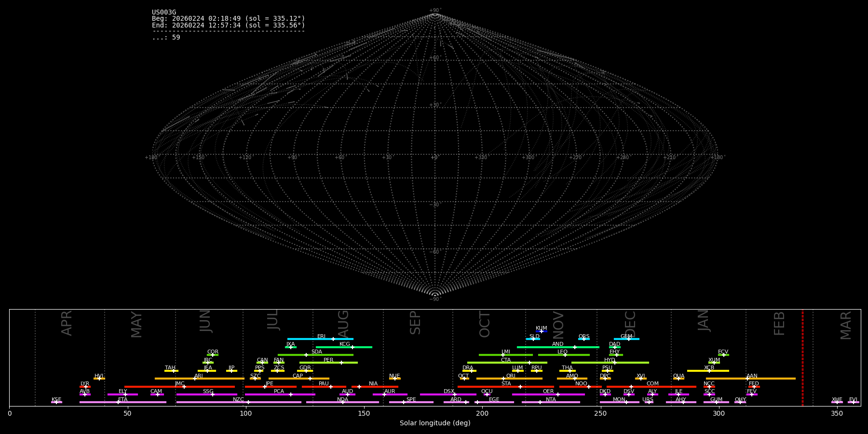Select the KUM shower label
This screenshot has width=868, height=434.
pyautogui.click(x=542, y=328)
